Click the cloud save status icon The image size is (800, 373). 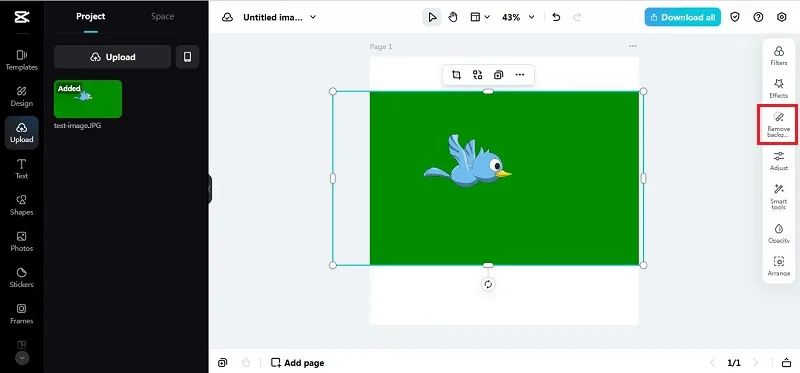tap(228, 17)
